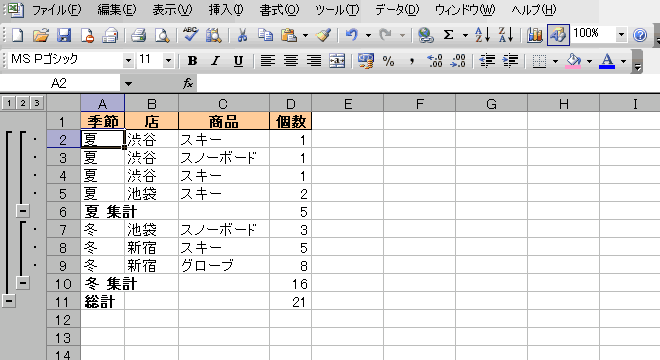This screenshot has width=660, height=360.
Task: Apply cell borders
Action: (539, 61)
